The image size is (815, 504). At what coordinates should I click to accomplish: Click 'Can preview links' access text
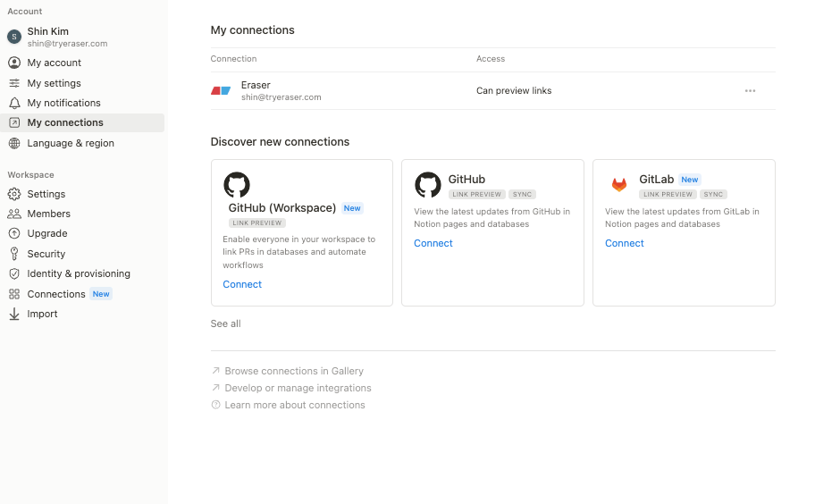[x=514, y=91]
